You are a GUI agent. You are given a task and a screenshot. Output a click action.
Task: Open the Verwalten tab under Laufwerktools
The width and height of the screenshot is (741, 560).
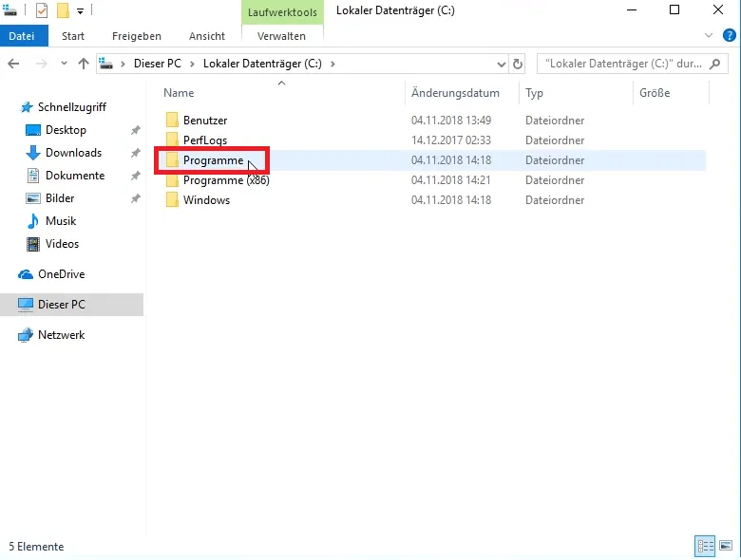coord(281,36)
